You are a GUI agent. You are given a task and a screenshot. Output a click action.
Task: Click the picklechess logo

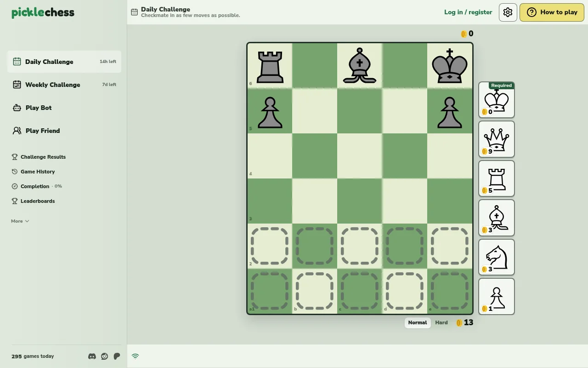(43, 12)
